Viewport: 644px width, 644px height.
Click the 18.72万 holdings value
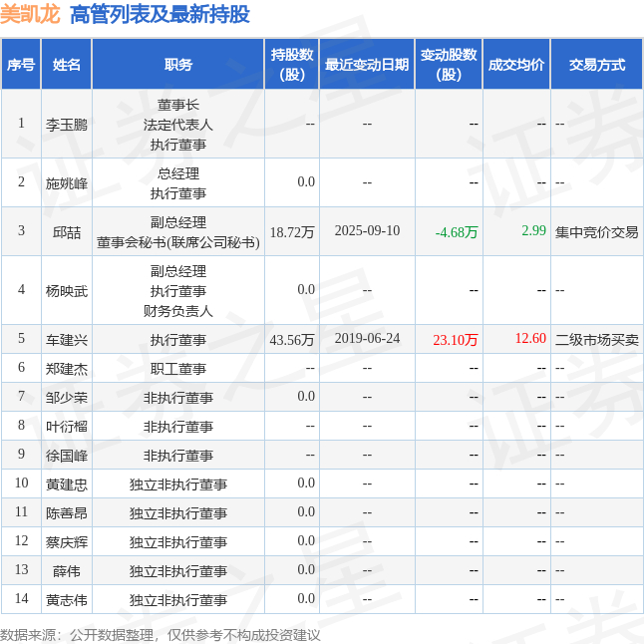tap(292, 232)
